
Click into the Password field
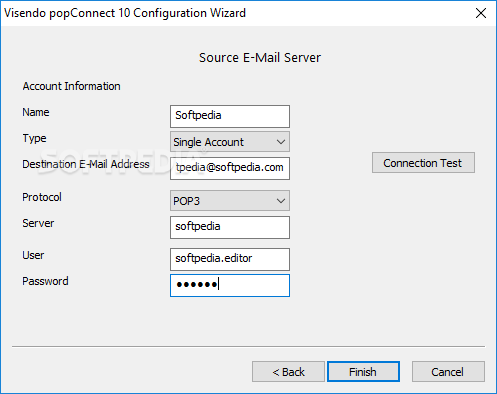point(230,285)
